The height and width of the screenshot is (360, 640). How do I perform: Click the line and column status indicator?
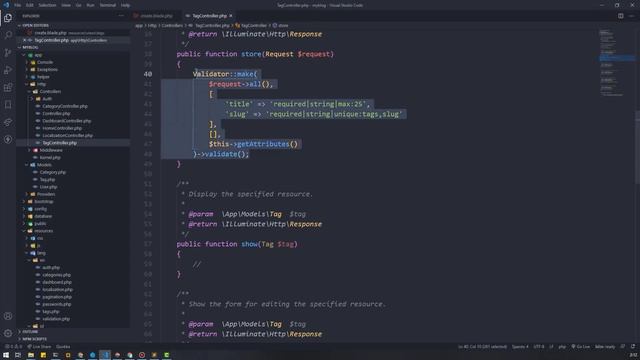(x=482, y=347)
